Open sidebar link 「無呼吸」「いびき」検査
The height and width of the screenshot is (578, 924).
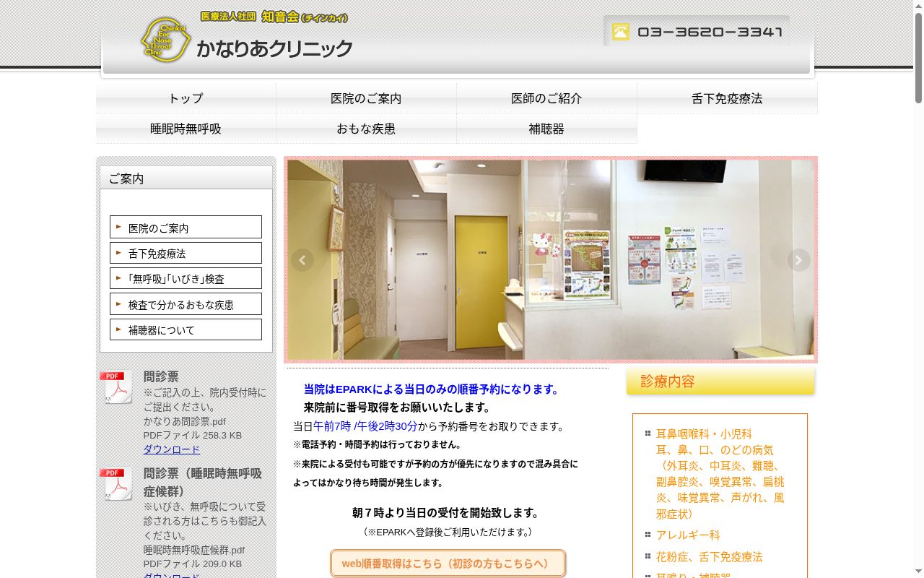tap(186, 278)
